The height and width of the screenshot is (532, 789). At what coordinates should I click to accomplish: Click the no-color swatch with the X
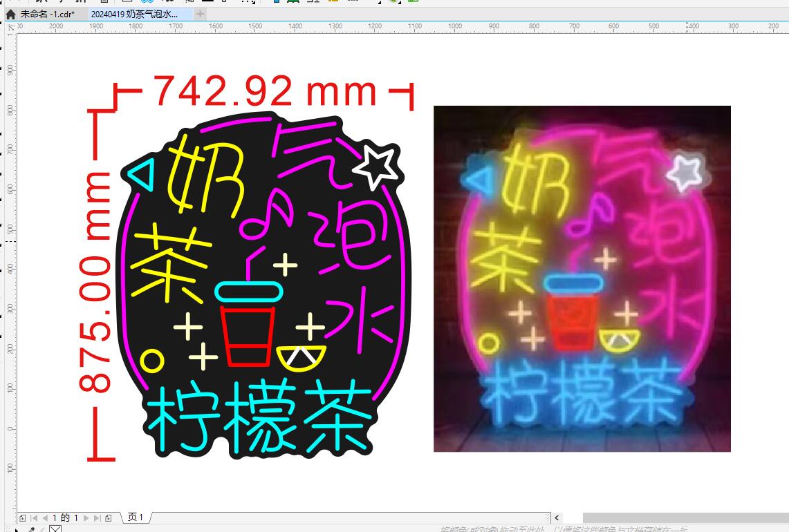tap(55, 529)
